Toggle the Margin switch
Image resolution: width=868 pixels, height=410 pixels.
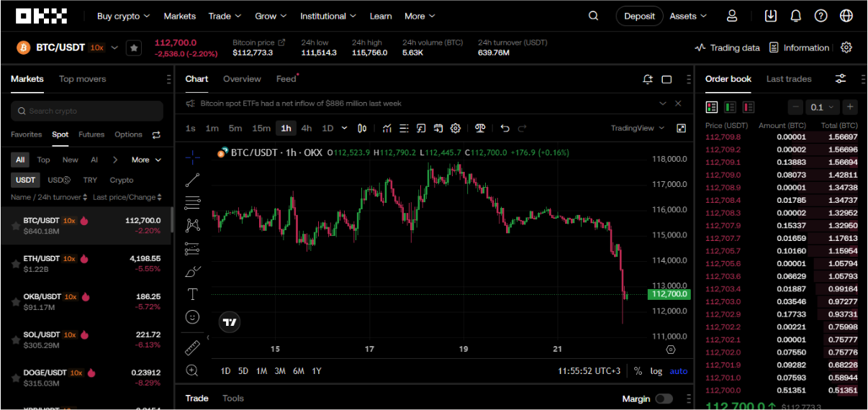[664, 398]
